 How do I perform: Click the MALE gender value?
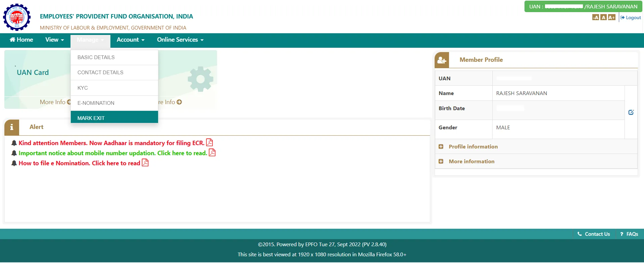(503, 128)
